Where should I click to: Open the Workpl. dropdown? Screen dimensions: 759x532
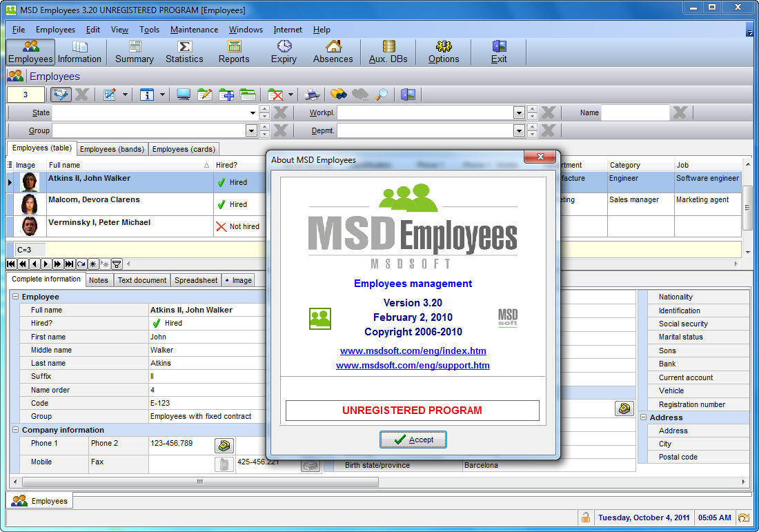click(x=520, y=112)
